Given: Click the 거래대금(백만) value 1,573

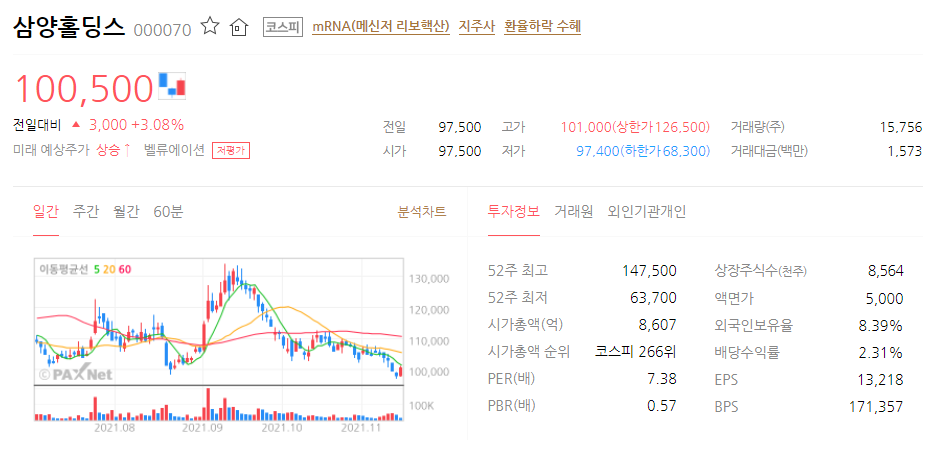Looking at the screenshot, I should click(904, 151).
